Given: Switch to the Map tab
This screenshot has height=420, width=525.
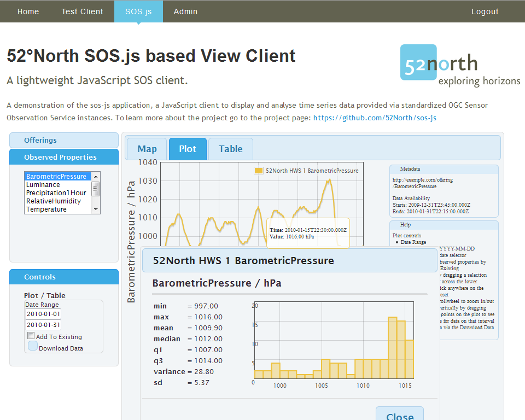Looking at the screenshot, I should point(147,149).
